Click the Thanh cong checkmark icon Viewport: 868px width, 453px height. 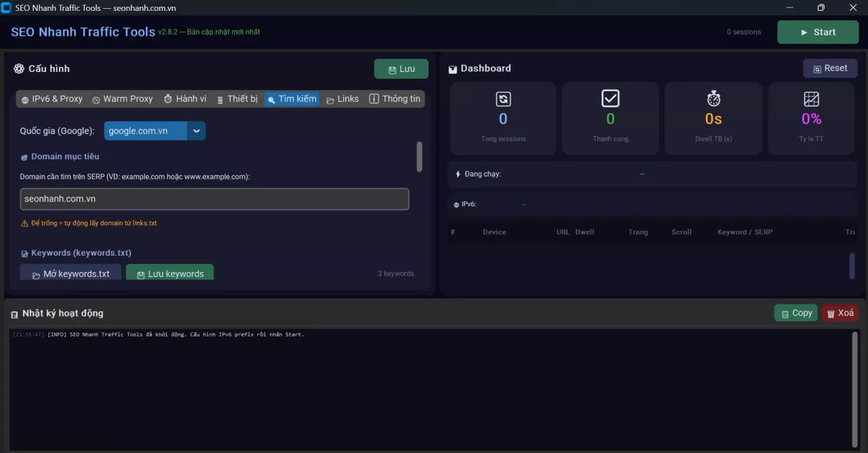point(610,98)
